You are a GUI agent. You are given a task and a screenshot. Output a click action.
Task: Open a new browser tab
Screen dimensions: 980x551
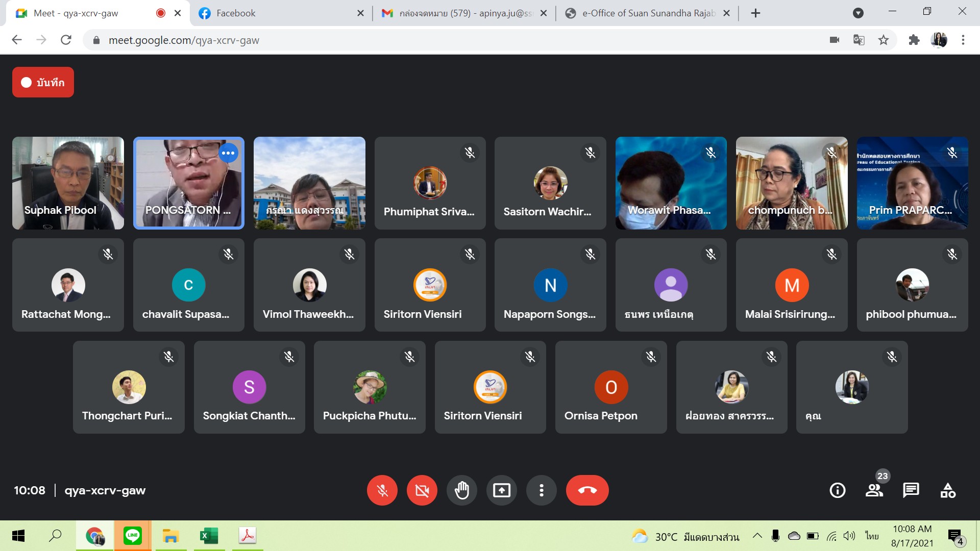click(x=756, y=13)
